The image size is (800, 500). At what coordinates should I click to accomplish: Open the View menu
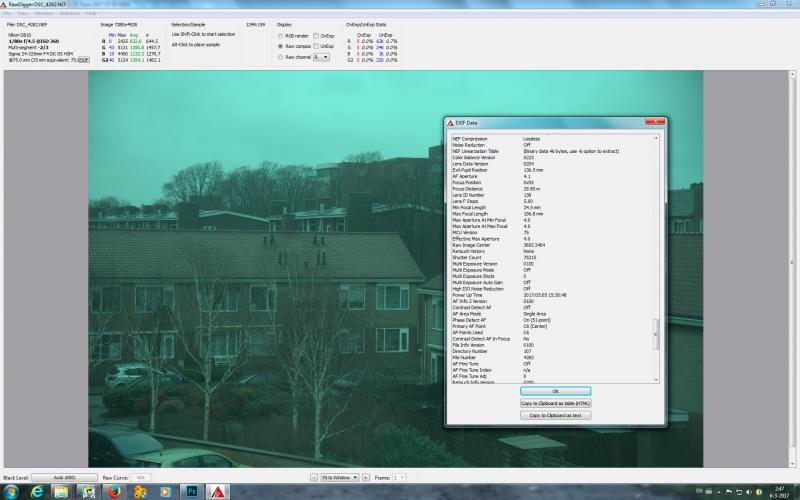(x=23, y=13)
